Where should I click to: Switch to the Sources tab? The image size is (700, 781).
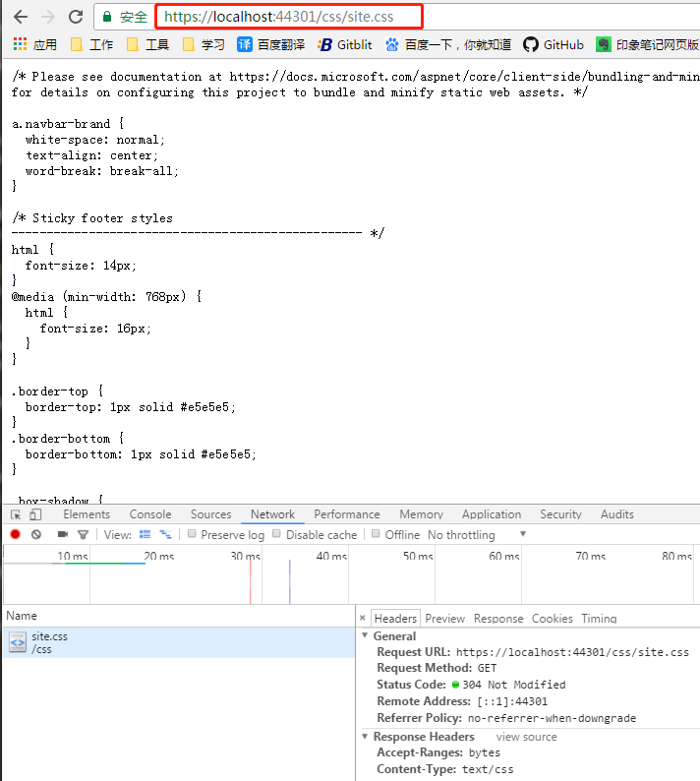(211, 514)
